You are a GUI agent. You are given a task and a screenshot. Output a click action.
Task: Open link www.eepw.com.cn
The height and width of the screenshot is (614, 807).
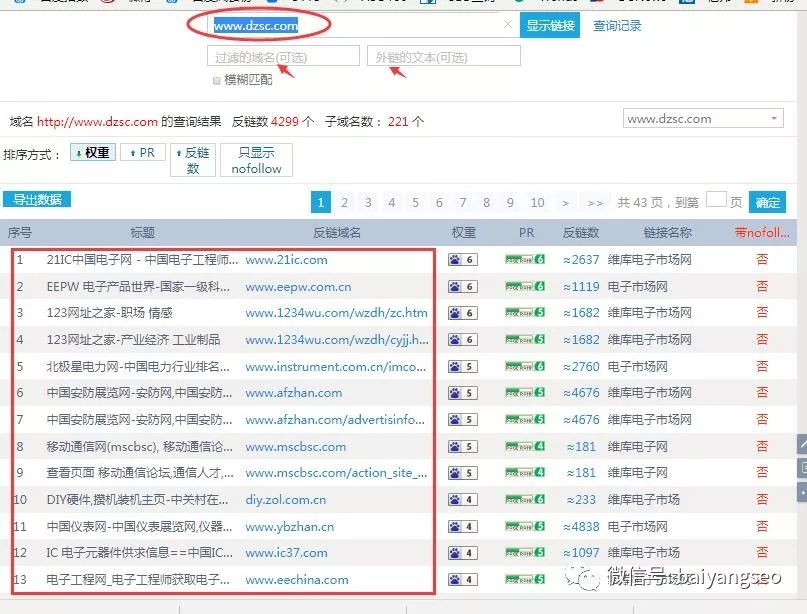(x=298, y=287)
